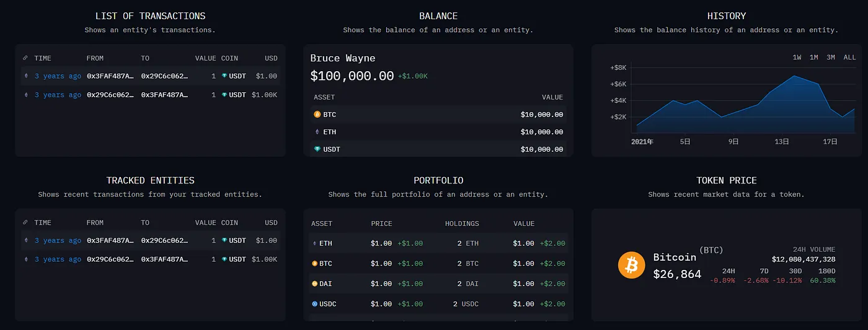868x330 pixels.
Task: Select the 1M history range
Action: (813, 57)
